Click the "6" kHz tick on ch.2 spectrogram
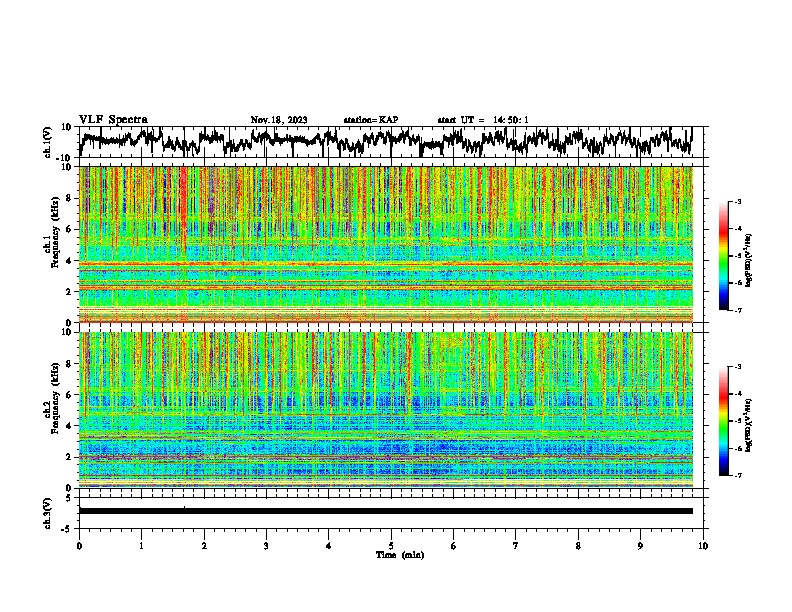 pos(69,395)
